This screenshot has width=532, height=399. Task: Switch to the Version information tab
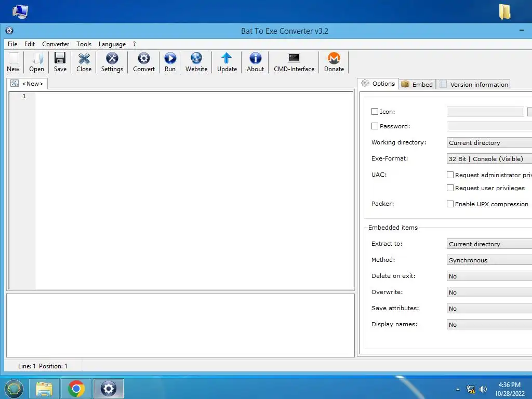pyautogui.click(x=474, y=84)
